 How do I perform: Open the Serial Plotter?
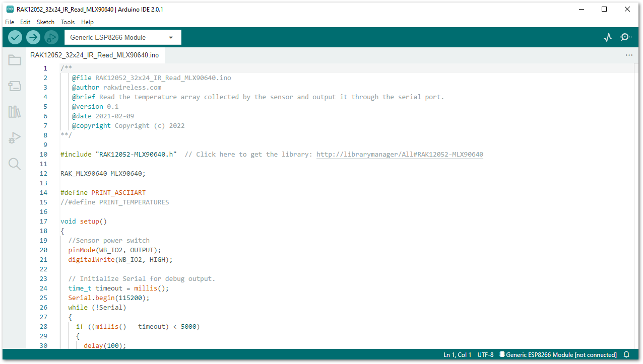point(608,37)
